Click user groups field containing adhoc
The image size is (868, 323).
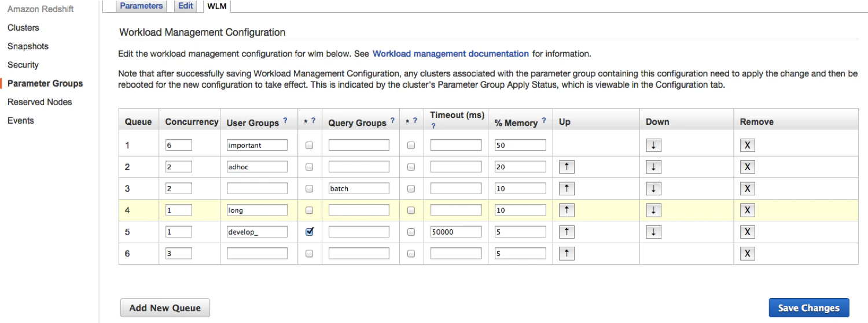(257, 167)
